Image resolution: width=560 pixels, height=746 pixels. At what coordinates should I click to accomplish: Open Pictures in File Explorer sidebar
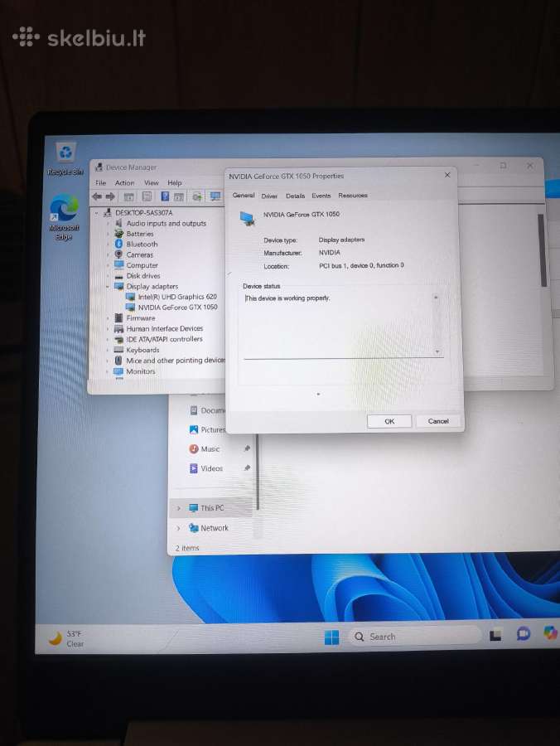(207, 429)
